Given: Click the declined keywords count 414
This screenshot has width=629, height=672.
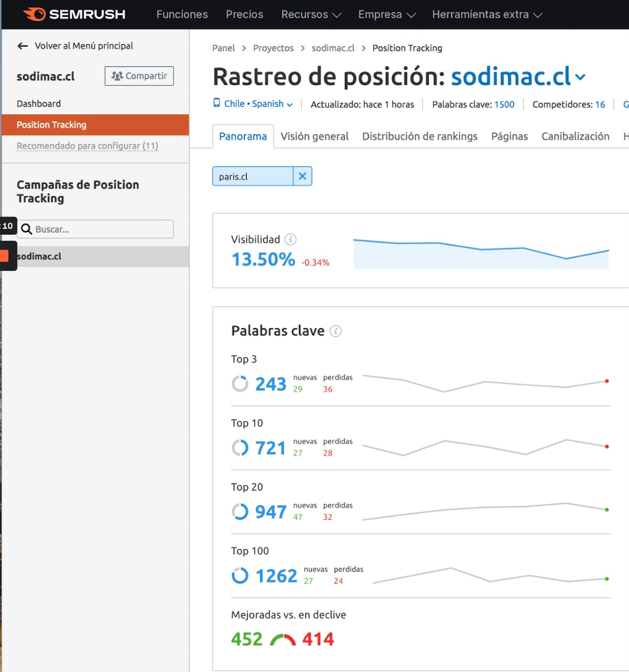Looking at the screenshot, I should click(318, 640).
